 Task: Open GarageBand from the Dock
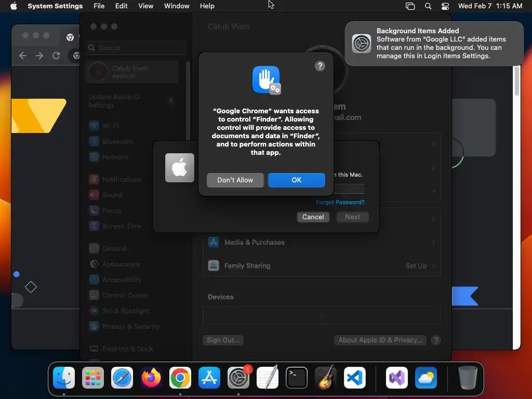pyautogui.click(x=326, y=378)
